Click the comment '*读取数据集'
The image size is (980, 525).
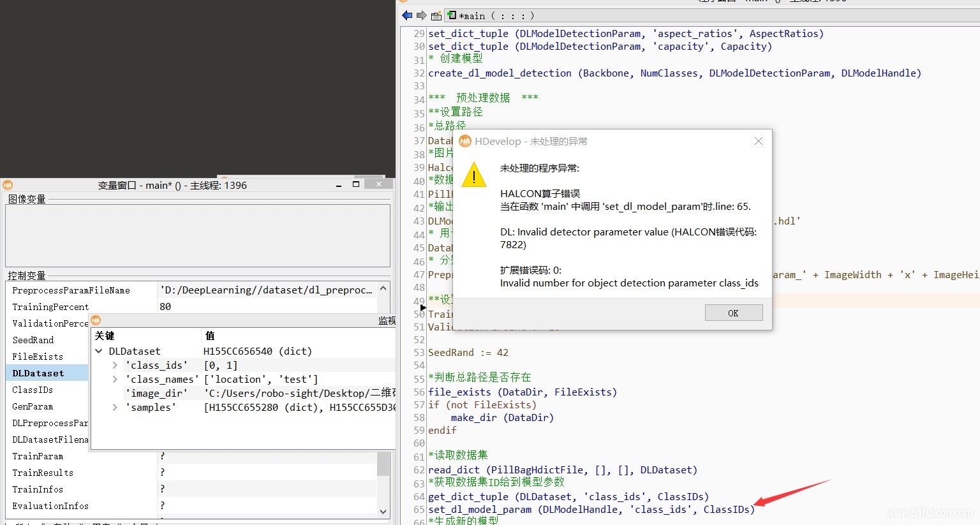(458, 455)
